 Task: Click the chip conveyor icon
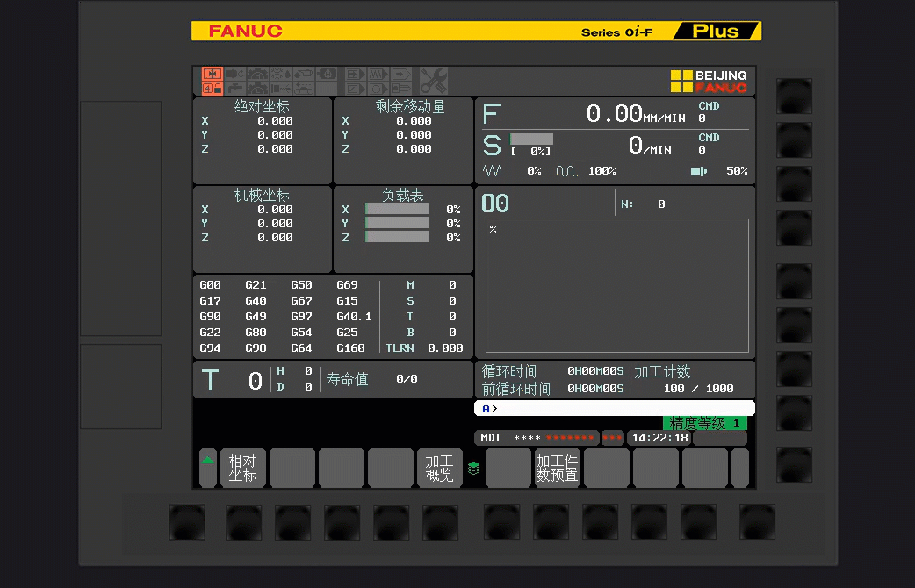pos(304,88)
